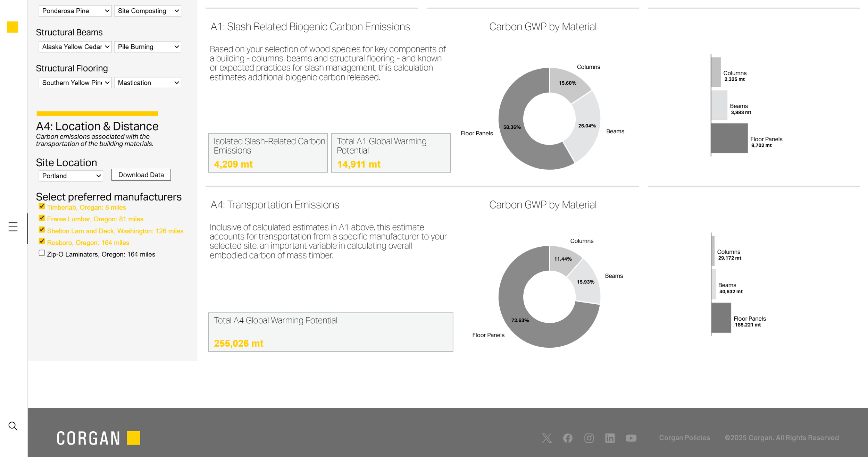868x457 pixels.
Task: Open Southern Yellow Pine flooring dropdown
Action: pyautogui.click(x=75, y=83)
